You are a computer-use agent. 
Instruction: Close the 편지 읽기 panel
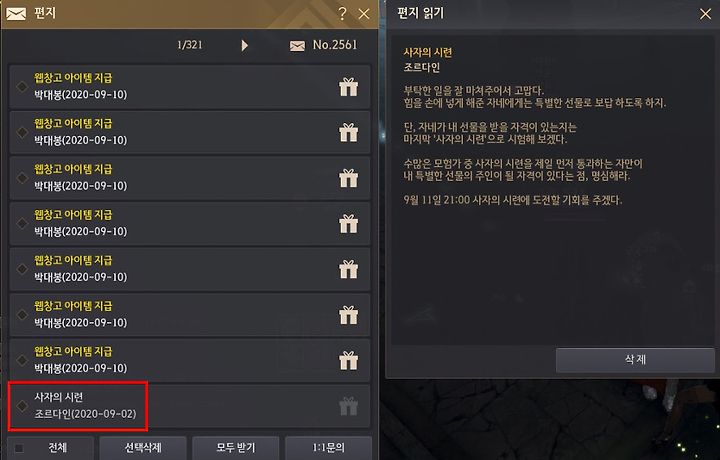click(x=705, y=14)
